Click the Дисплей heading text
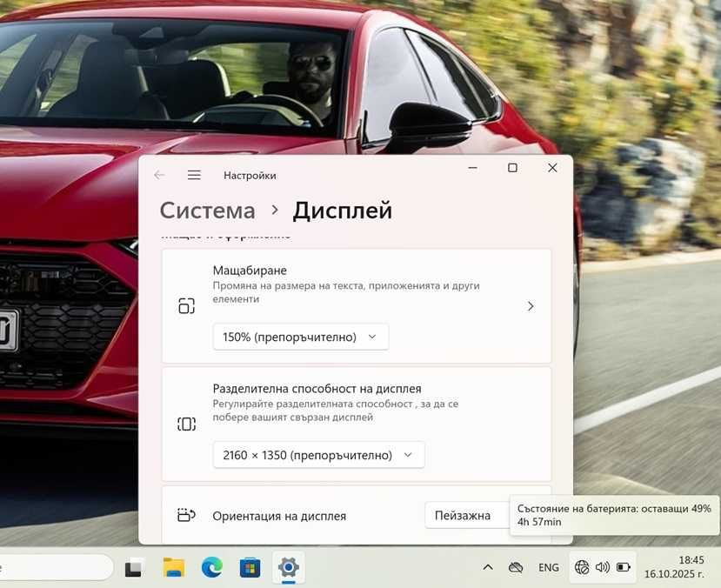The height and width of the screenshot is (588, 721). tap(343, 211)
